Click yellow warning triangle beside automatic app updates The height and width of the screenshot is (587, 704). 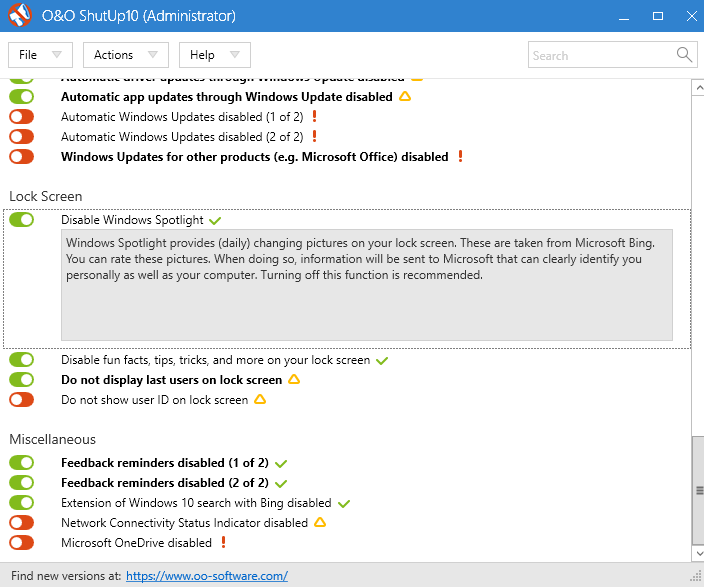click(405, 96)
